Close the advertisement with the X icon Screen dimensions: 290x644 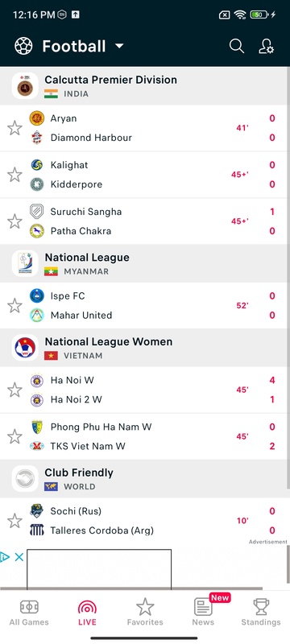[x=19, y=557]
